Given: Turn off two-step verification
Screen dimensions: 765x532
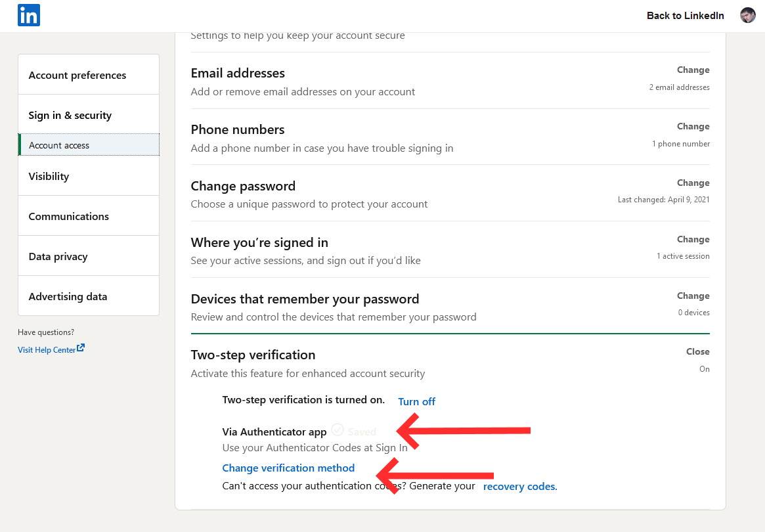Looking at the screenshot, I should [416, 401].
